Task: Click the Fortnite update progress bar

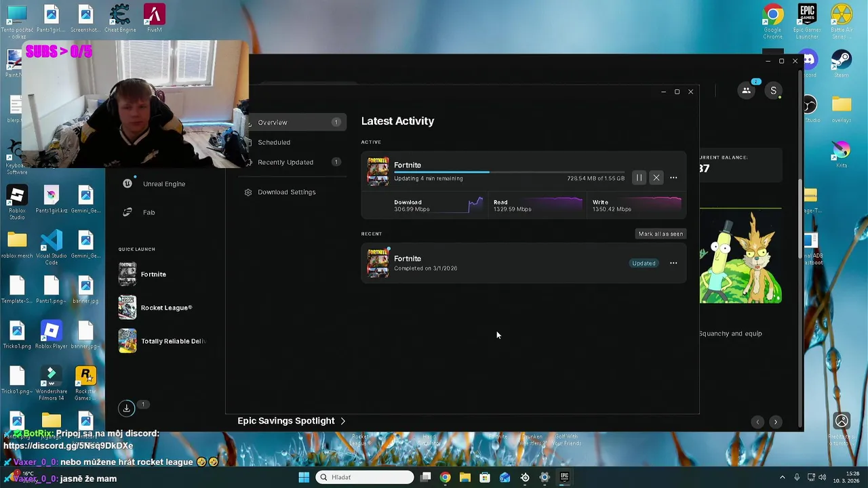Action: click(509, 172)
